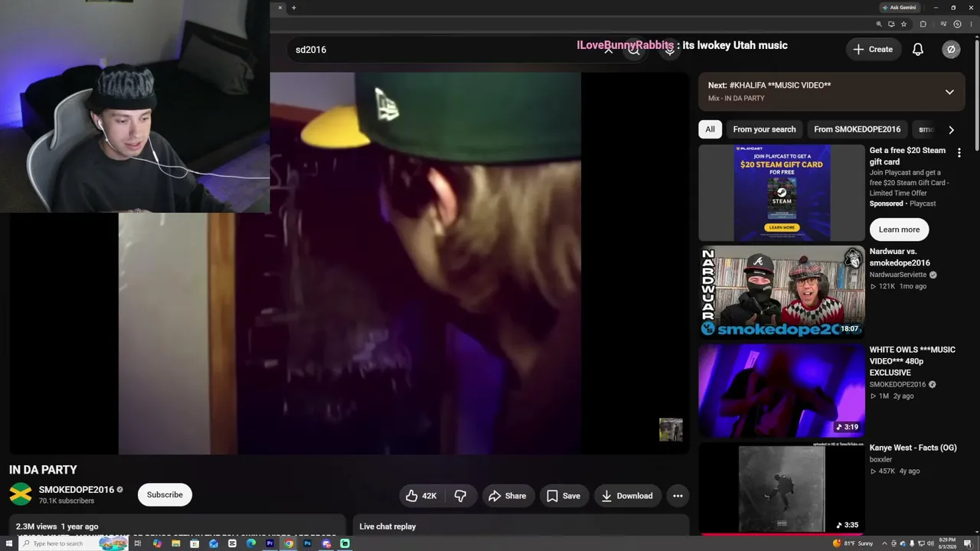The width and height of the screenshot is (980, 551).
Task: Play Kanye West - Facts (OG) thumbnail
Action: (782, 487)
